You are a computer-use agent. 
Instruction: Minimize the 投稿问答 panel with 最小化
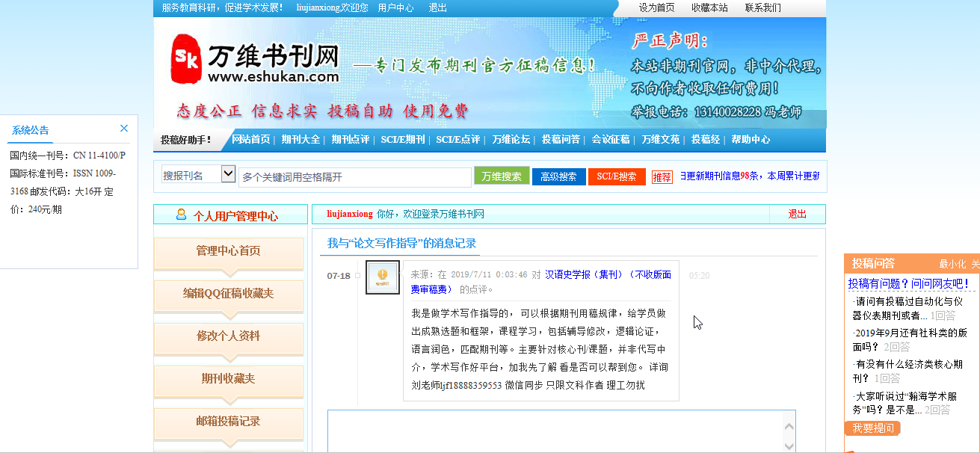pyautogui.click(x=952, y=264)
